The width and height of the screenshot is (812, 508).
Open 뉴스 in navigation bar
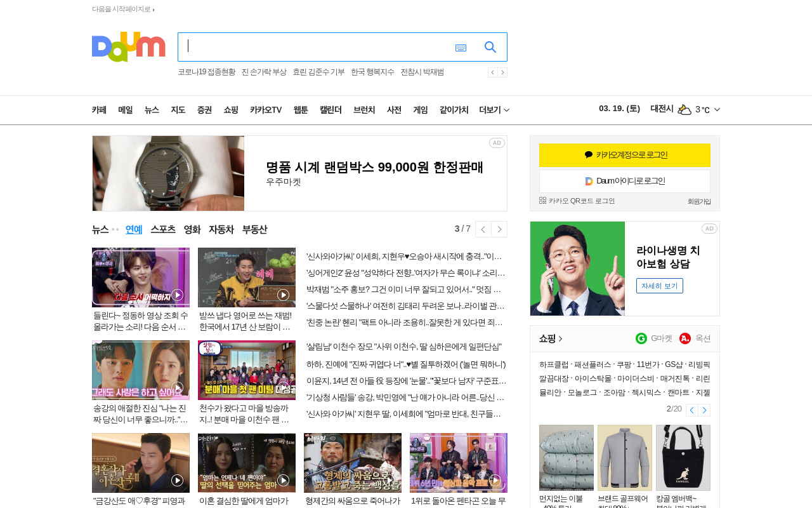point(152,110)
